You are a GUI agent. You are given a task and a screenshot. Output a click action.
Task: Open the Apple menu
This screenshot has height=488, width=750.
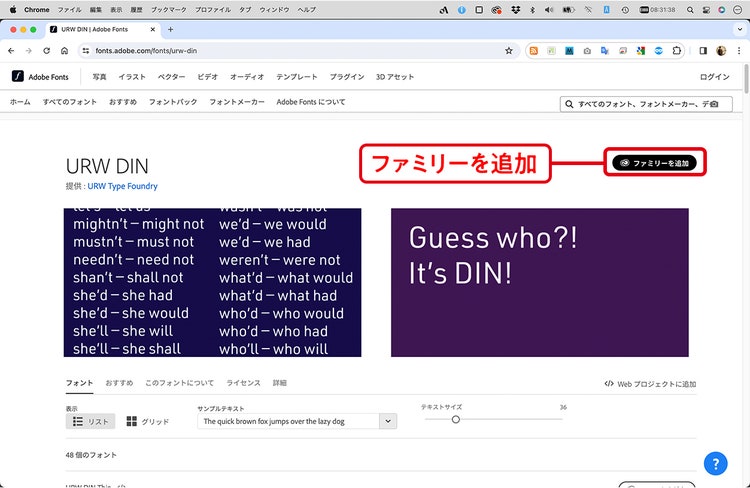click(13, 10)
